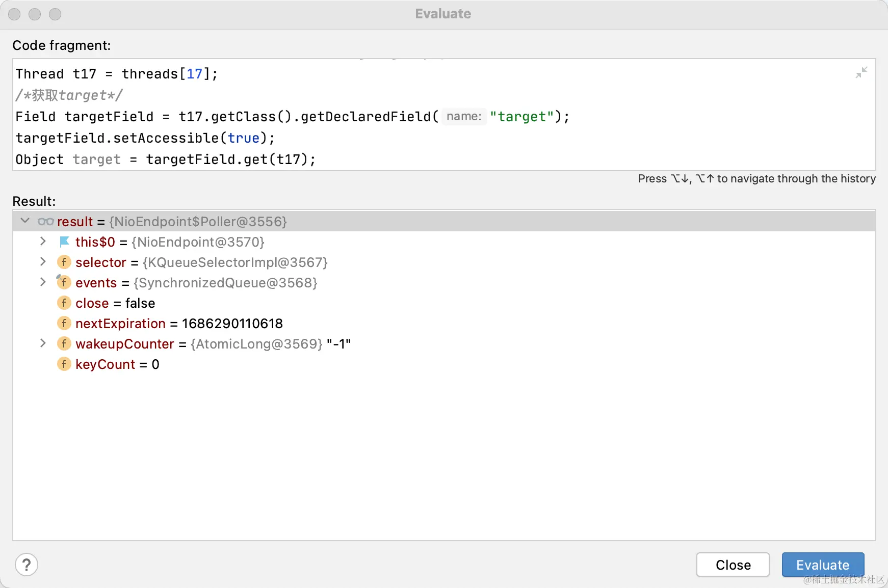Screen dimensions: 888x588
Task: Click the watch glasses icon beside result
Action: coord(45,222)
